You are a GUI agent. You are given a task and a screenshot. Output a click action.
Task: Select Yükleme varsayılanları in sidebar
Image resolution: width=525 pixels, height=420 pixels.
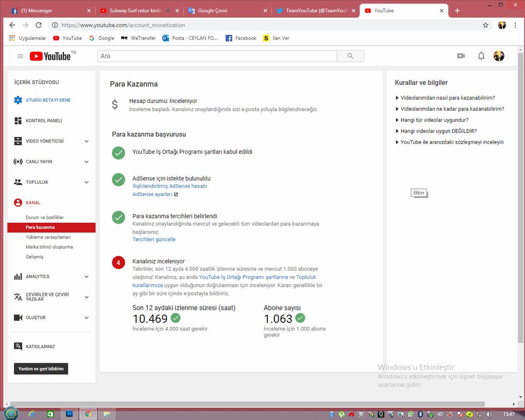[x=48, y=237]
